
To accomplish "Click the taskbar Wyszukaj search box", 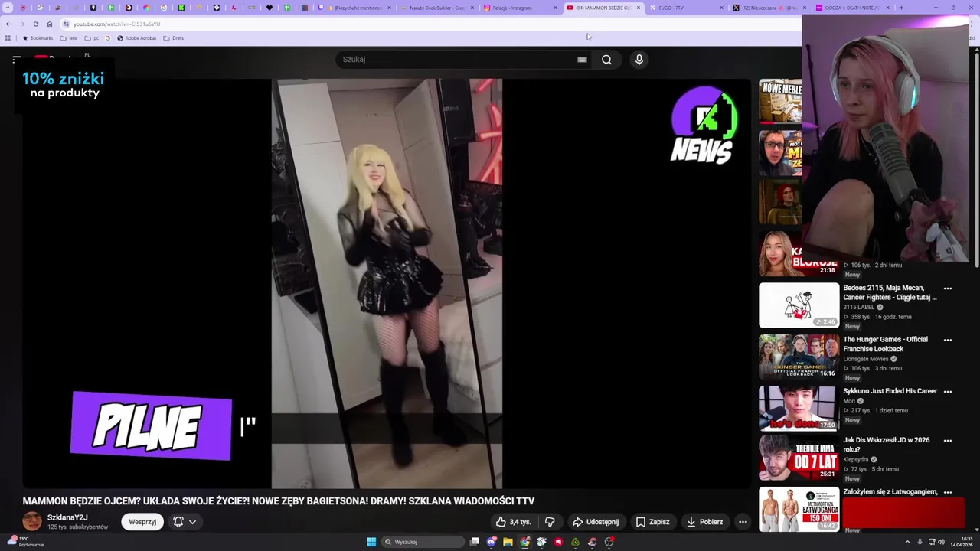I will 423,542.
